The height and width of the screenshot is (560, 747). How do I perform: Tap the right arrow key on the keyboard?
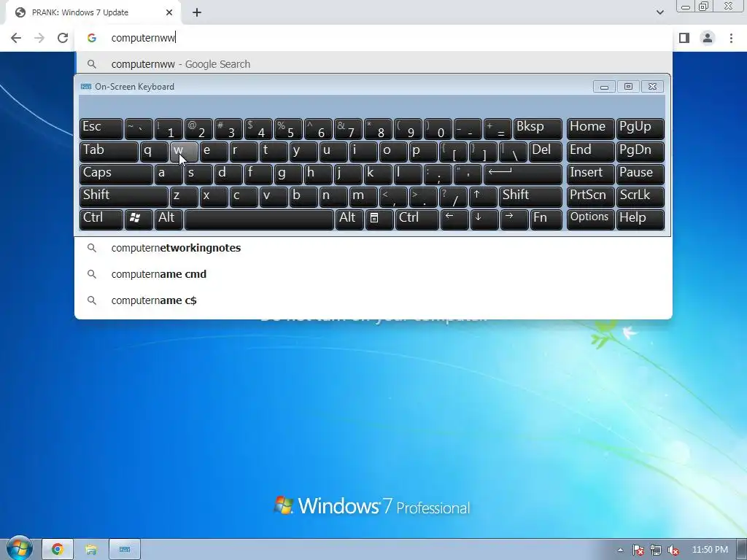click(x=514, y=219)
